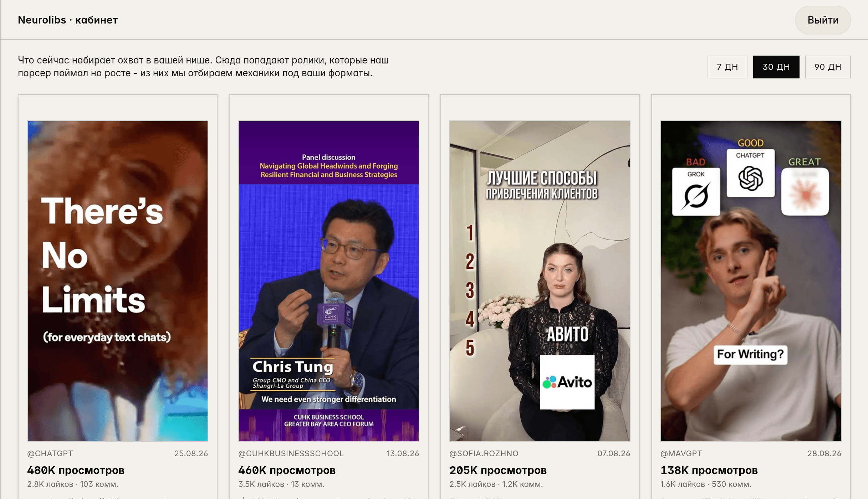Click the 205K просмотров view count
The height and width of the screenshot is (499, 868).
point(498,470)
